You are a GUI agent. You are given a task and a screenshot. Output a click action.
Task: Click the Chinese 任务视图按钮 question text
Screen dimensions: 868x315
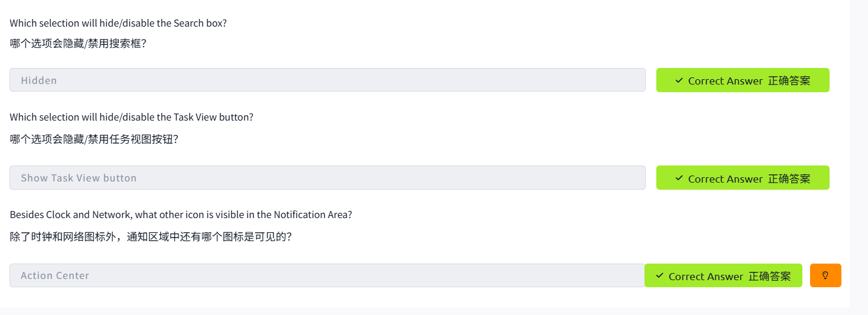point(94,139)
